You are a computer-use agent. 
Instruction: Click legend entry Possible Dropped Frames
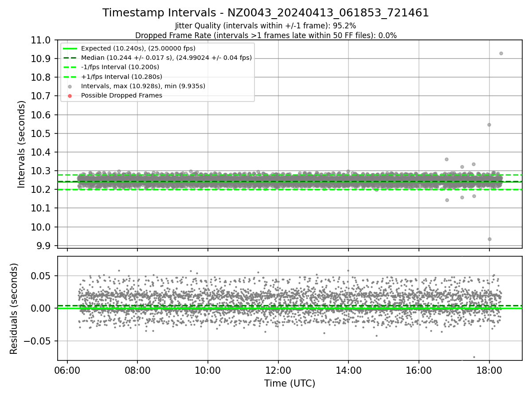tap(121, 95)
